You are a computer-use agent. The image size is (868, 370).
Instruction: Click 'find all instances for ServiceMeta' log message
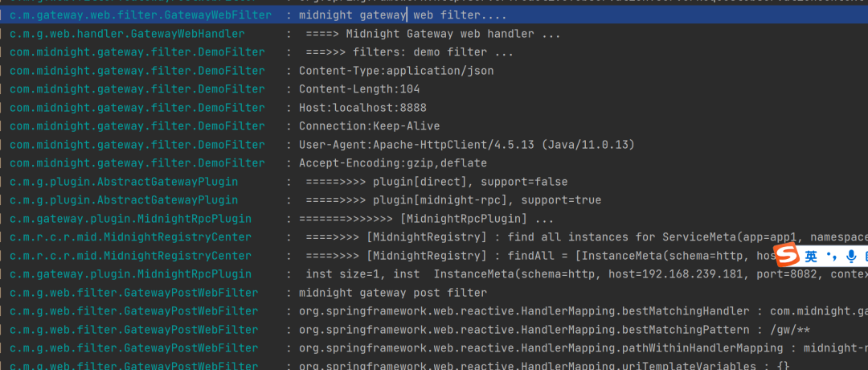click(587, 237)
